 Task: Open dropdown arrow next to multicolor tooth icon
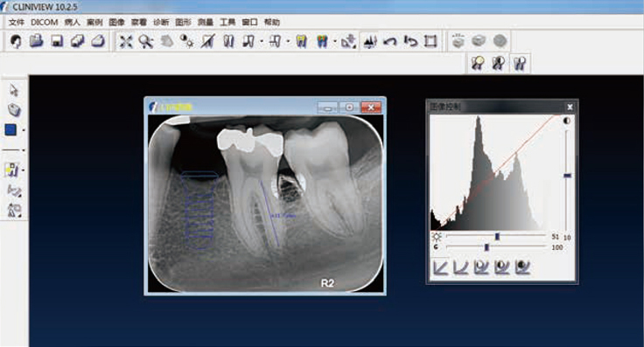point(335,41)
